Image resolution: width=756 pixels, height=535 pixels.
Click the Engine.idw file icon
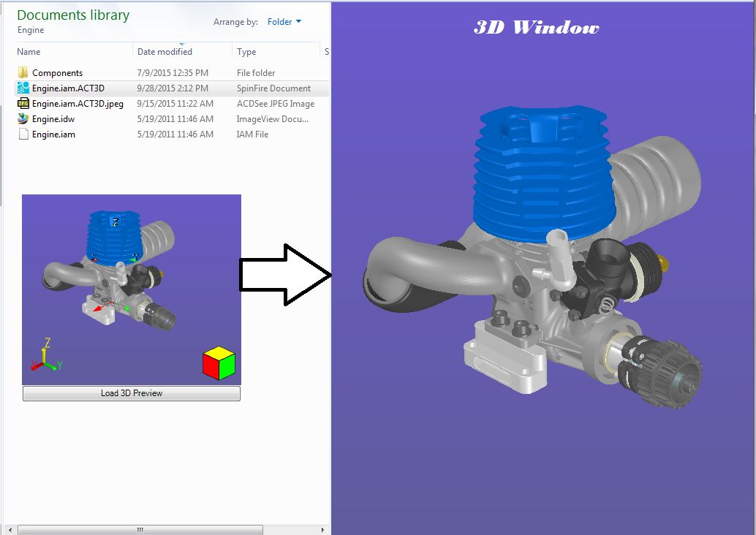tap(23, 118)
